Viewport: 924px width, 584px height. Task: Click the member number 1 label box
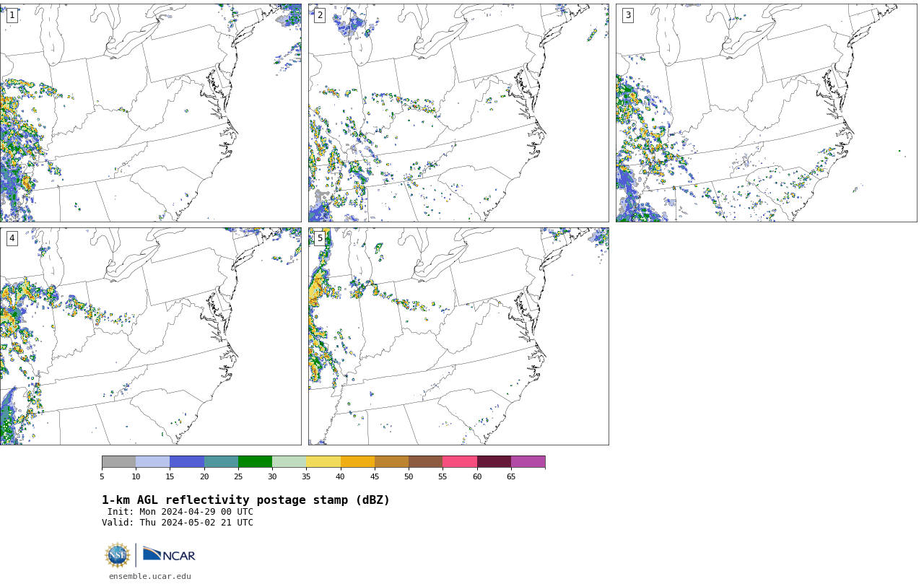point(12,15)
